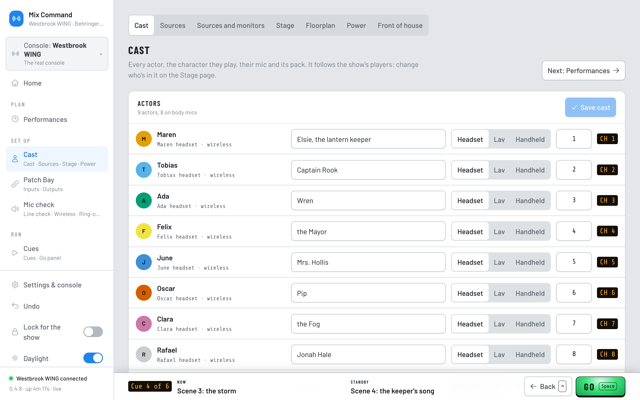Viewport: 640px width, 400px height.
Task: Go to Next: Performances
Action: point(583,71)
